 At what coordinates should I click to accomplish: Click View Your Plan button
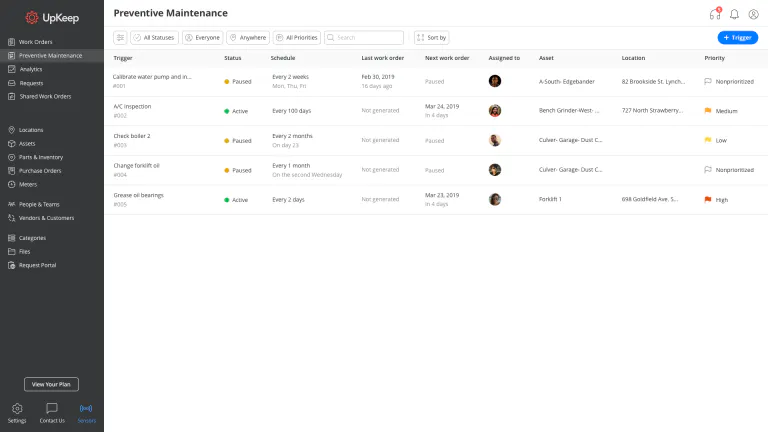51,384
